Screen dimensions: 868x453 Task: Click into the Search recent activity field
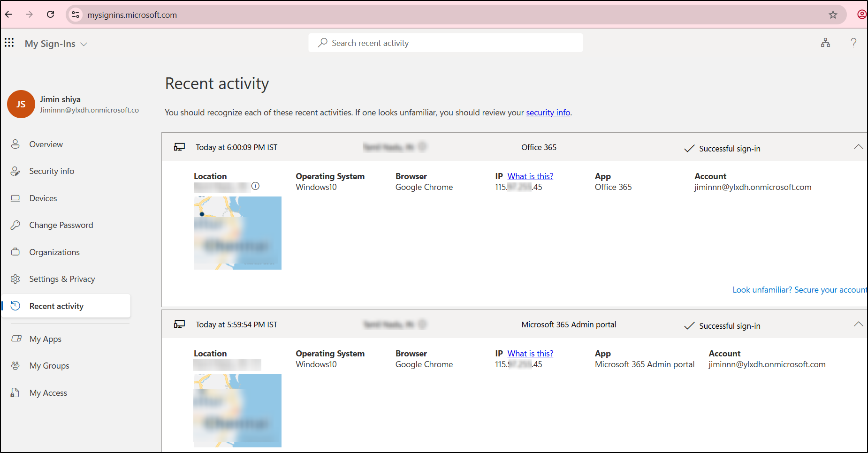[x=446, y=43]
